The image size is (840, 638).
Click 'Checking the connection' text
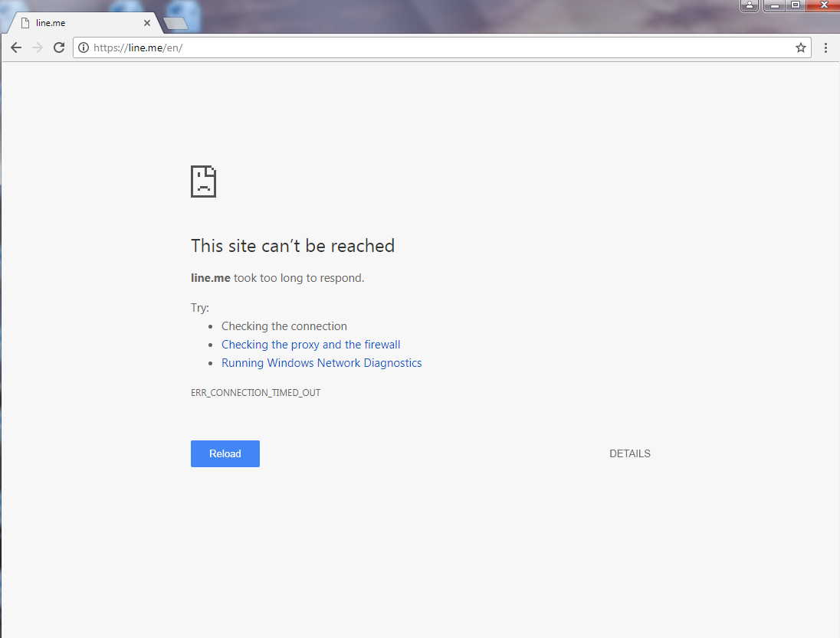[x=284, y=326]
